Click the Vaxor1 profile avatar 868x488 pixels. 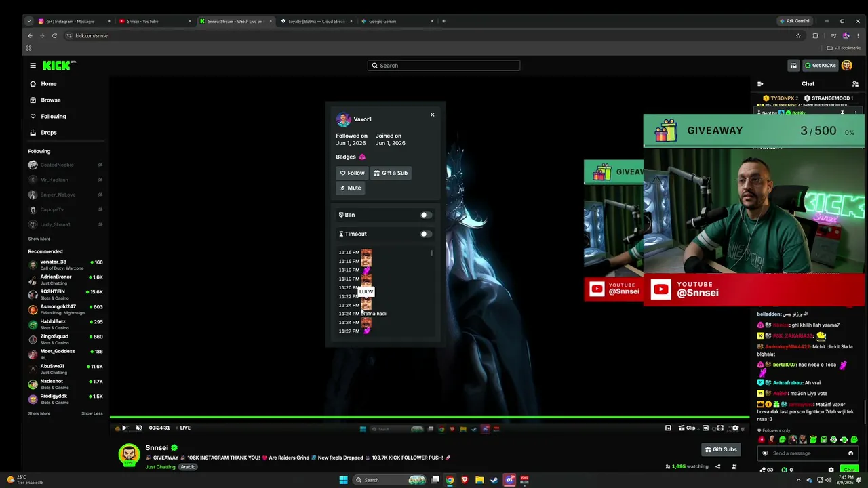tap(343, 120)
